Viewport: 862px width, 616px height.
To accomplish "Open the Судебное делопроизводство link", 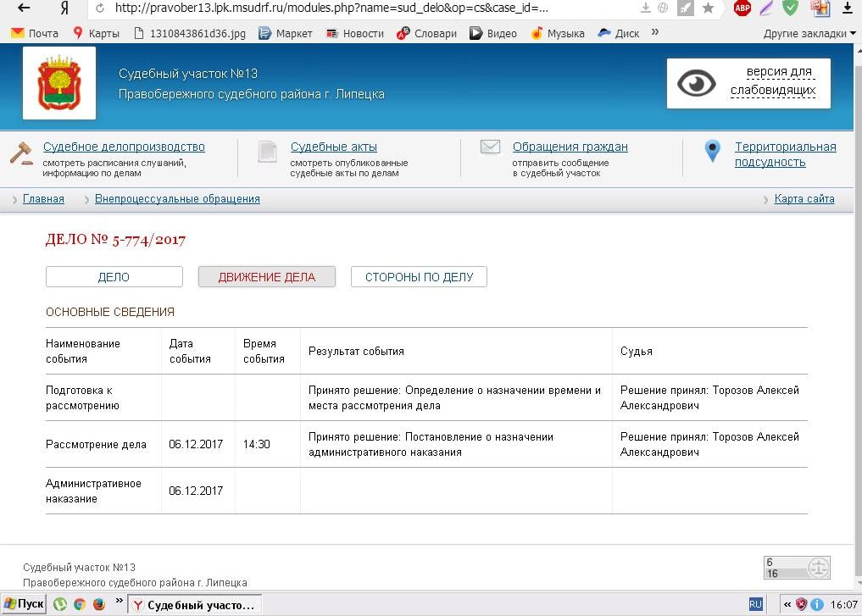I will (124, 147).
